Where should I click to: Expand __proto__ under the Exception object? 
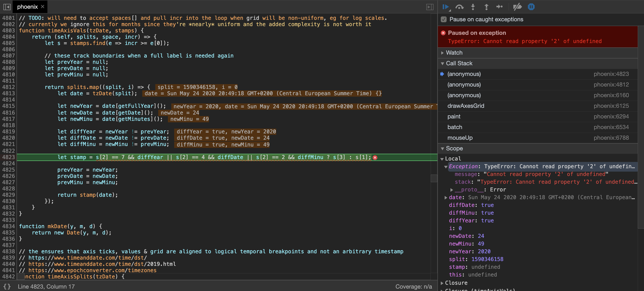click(451, 189)
